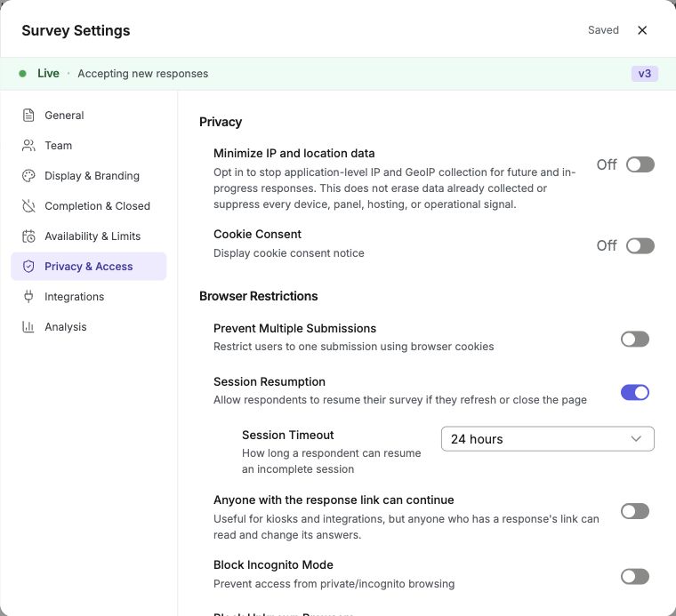676x616 pixels.
Task: Click the Off label beside Minimize IP
Action: pyautogui.click(x=607, y=164)
